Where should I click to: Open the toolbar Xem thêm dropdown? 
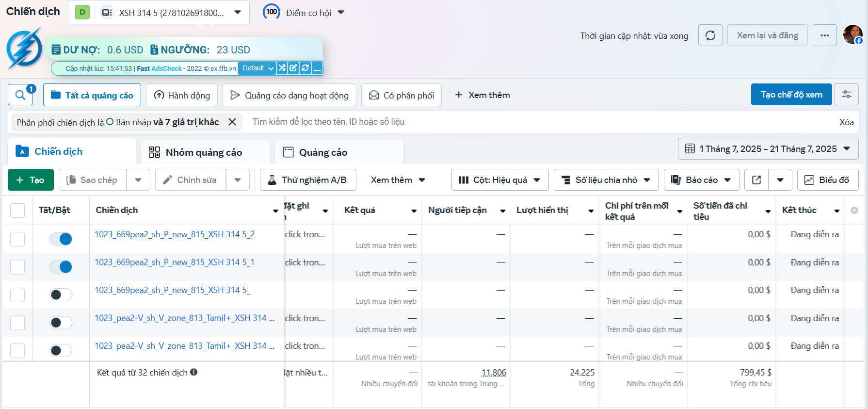coord(398,180)
